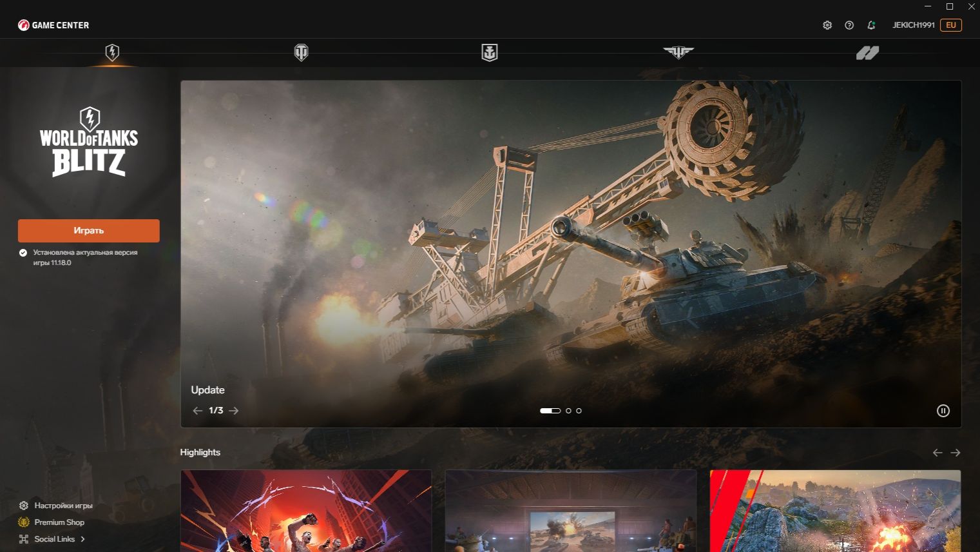Click the up-to-date version checkmark icon
The image size is (980, 552).
tap(23, 253)
